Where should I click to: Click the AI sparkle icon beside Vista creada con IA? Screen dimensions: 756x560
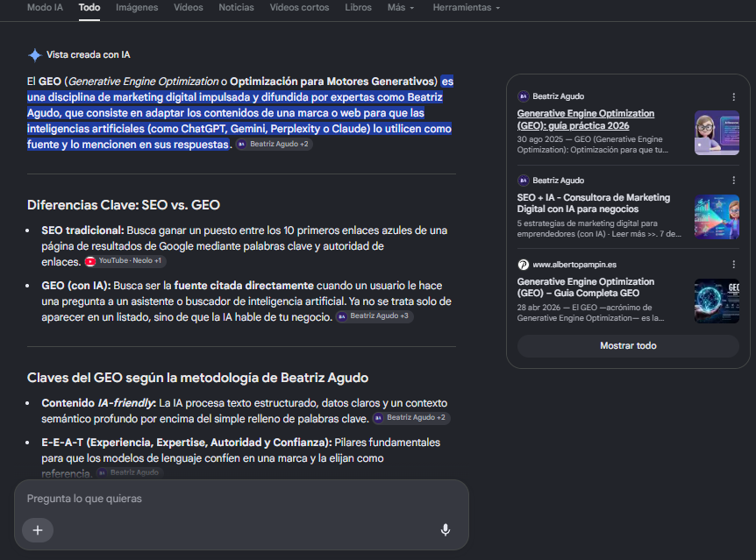coord(35,55)
